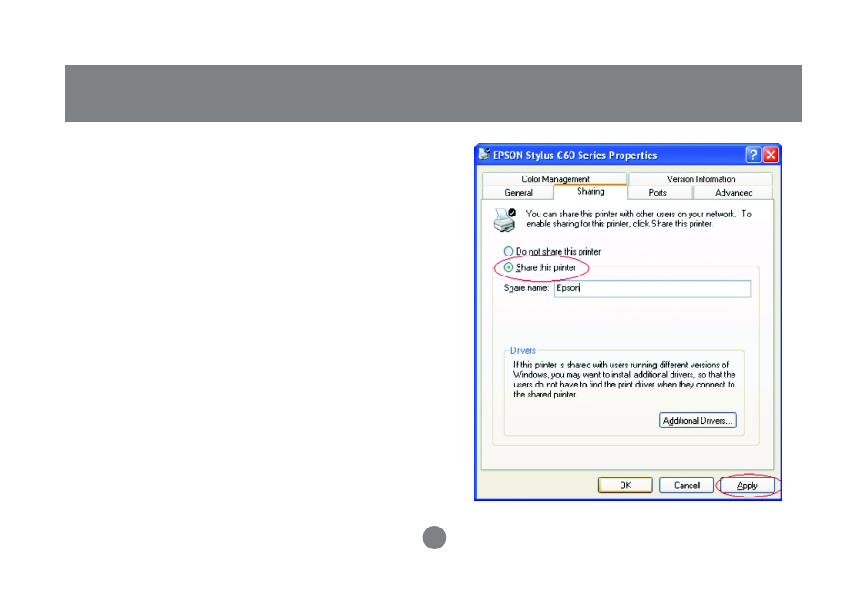Click the Cancel button
Image resolution: width=868 pixels, height=603 pixels.
point(686,485)
